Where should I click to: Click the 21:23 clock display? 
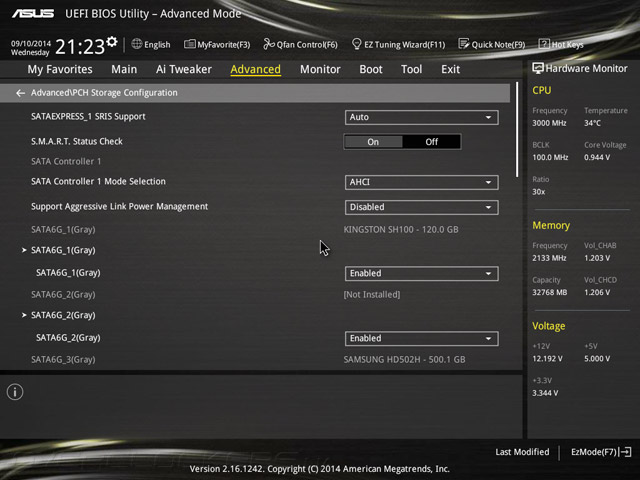pyautogui.click(x=80, y=47)
